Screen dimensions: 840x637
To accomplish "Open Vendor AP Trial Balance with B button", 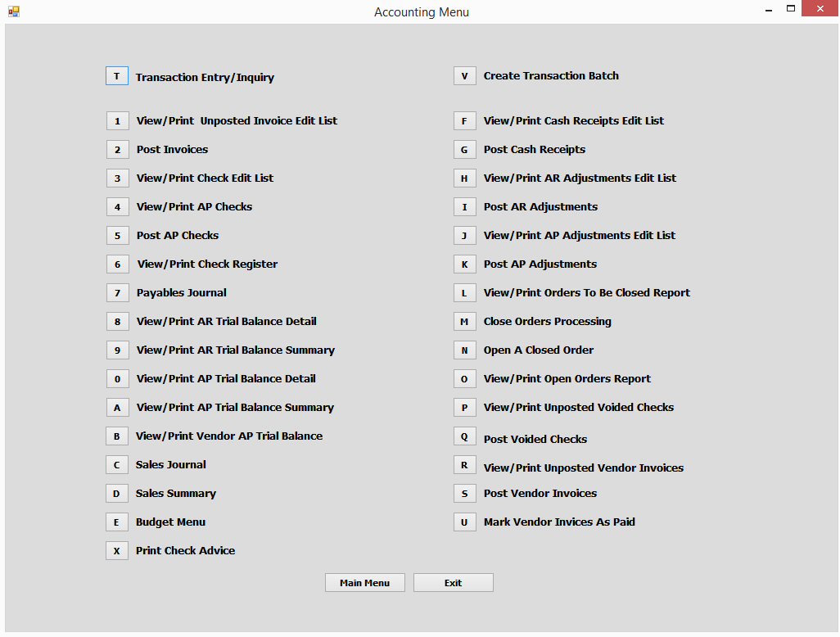I will [x=117, y=436].
